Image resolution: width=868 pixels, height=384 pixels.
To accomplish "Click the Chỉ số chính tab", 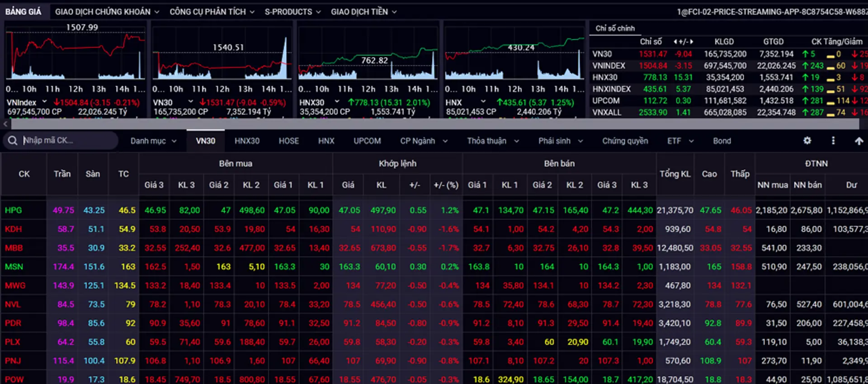I will [x=615, y=28].
